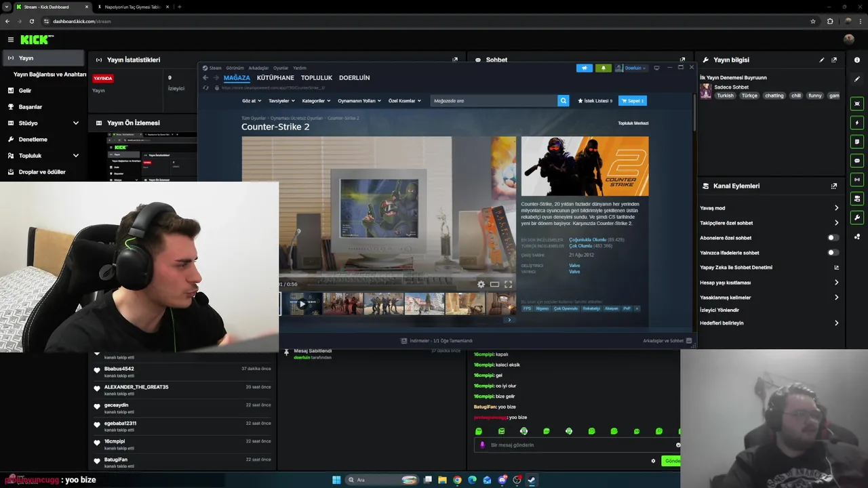Open Steam trailer video settings gear
This screenshot has width=868, height=488.
point(481,285)
